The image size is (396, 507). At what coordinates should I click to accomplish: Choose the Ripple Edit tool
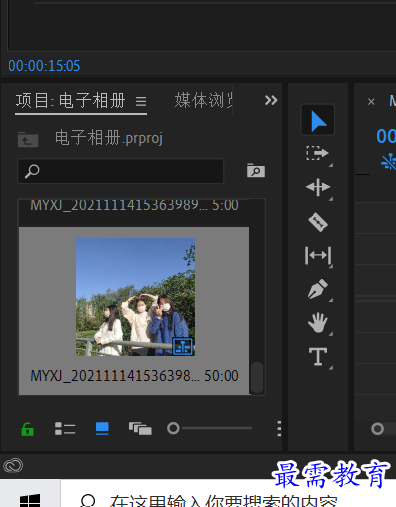point(318,187)
